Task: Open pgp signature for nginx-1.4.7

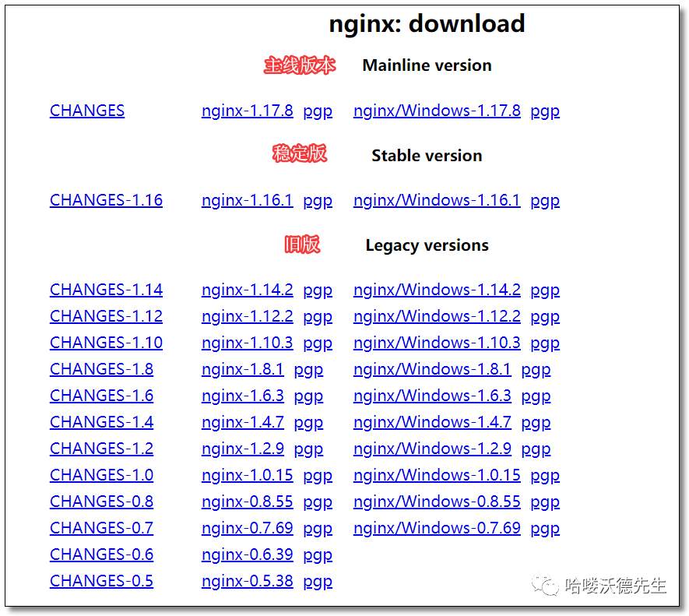Action: coord(308,424)
